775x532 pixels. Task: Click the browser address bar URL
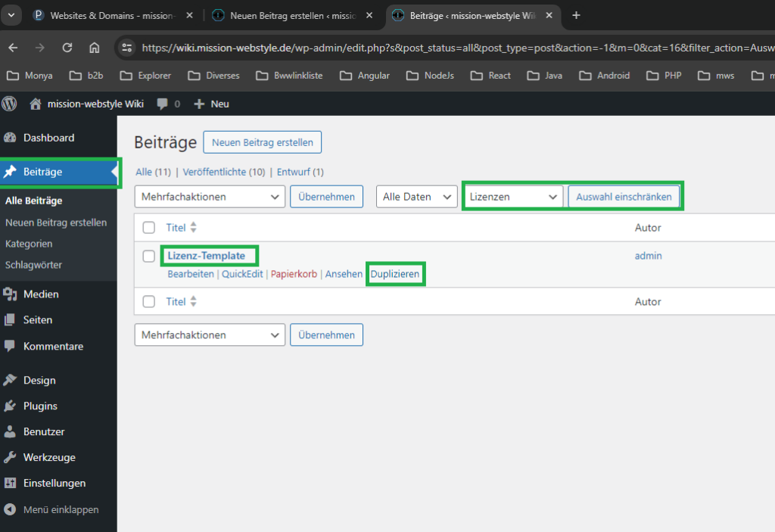454,48
